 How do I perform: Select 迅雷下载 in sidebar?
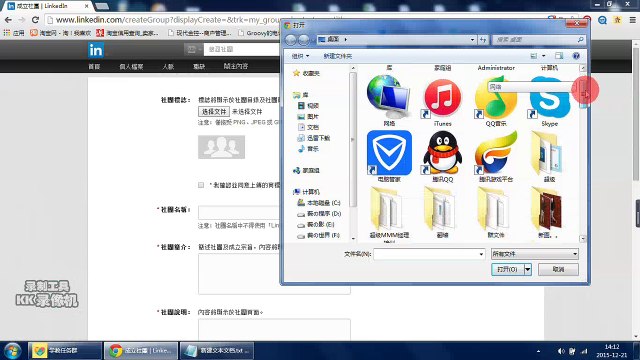pos(313,138)
